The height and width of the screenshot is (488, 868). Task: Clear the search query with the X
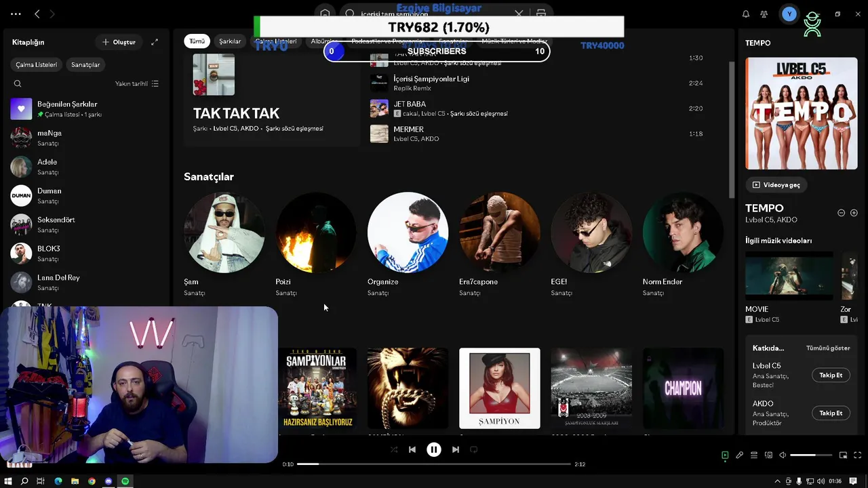coord(519,14)
